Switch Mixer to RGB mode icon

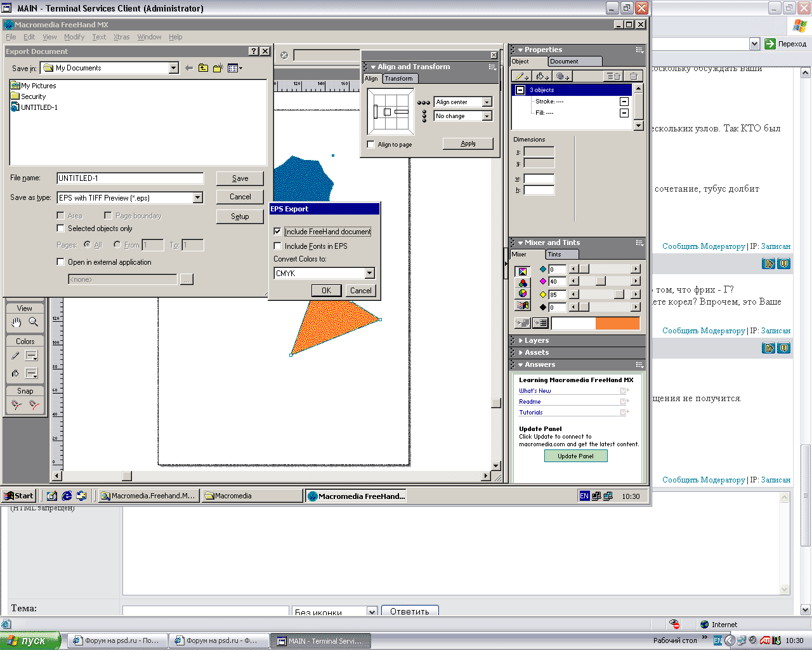(x=523, y=283)
